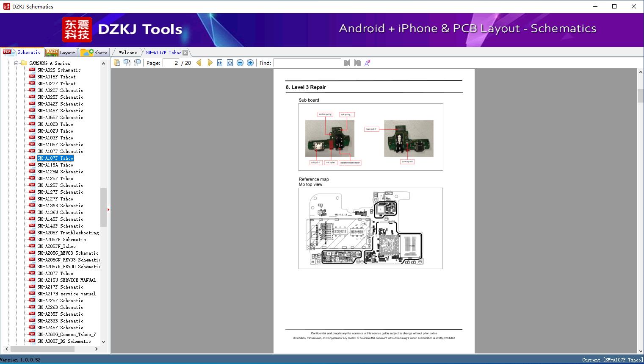Open SM-A042F Schematic
Viewport: 644px width, 364px height.
coord(60,104)
